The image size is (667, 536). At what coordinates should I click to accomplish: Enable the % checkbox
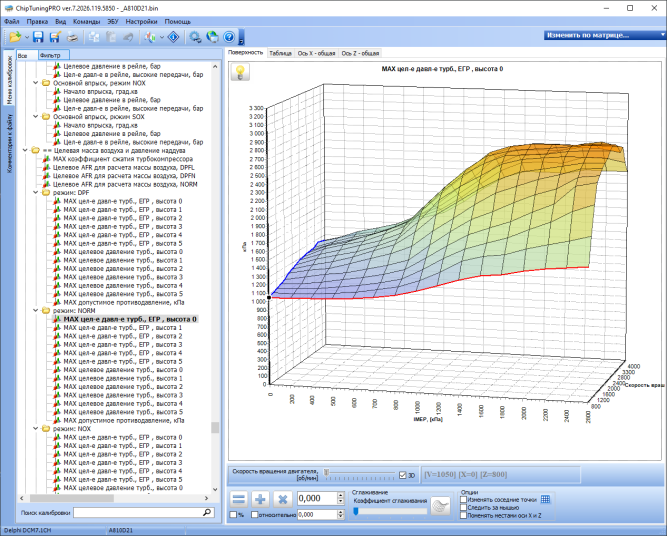pyautogui.click(x=233, y=515)
